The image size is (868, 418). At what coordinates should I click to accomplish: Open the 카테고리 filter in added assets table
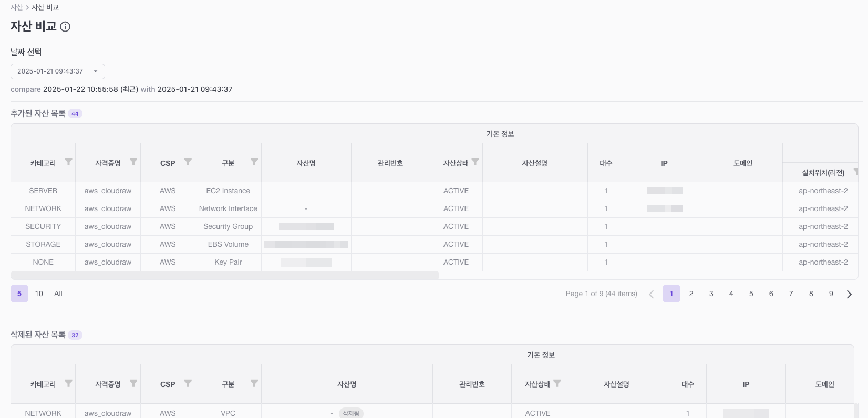click(x=68, y=162)
